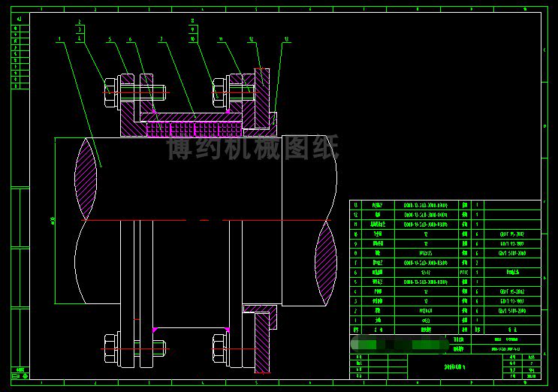Click item number 13 in parts list first column
This screenshot has height=392, width=558.
click(x=355, y=205)
